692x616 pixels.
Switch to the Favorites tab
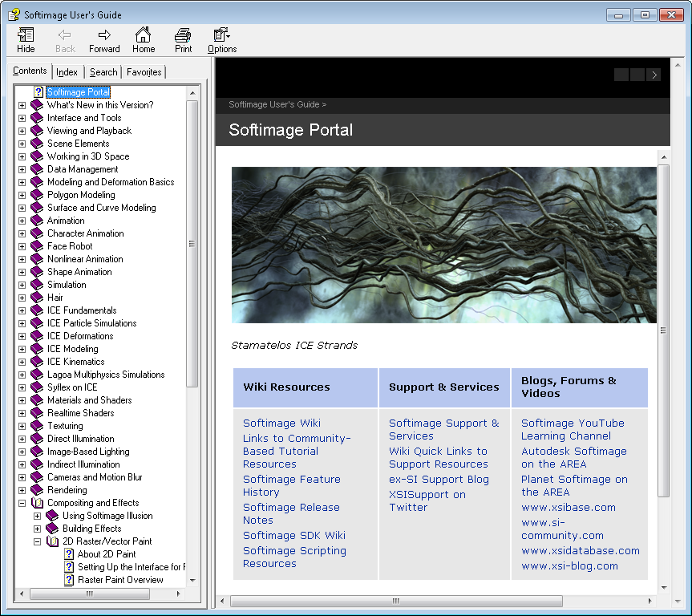click(x=144, y=72)
